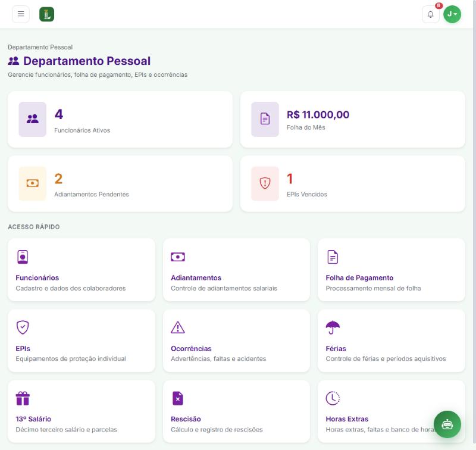Click the Folha de Pagamento file icon
The height and width of the screenshot is (450, 476).
[x=333, y=257]
